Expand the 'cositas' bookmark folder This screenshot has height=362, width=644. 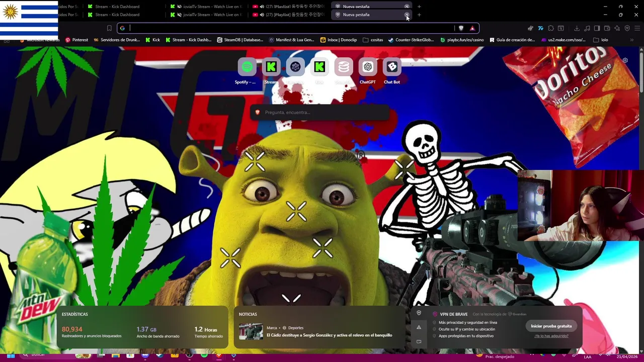(x=373, y=40)
